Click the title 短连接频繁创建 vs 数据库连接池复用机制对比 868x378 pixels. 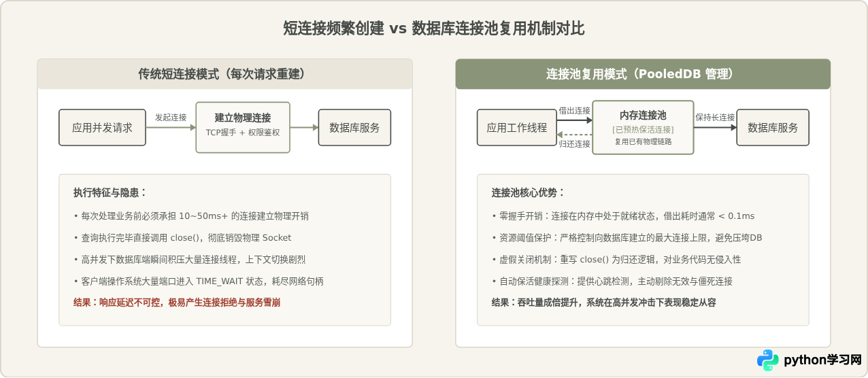[434, 29]
